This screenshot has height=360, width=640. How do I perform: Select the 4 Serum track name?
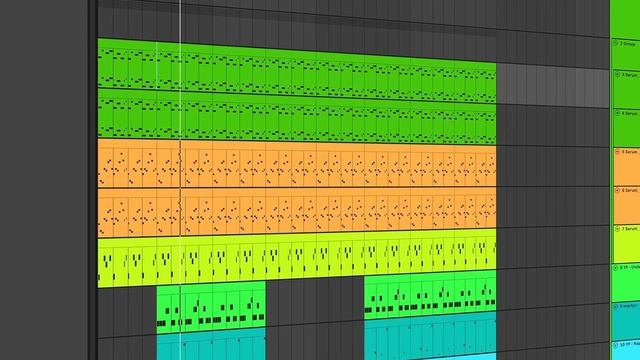click(x=630, y=113)
